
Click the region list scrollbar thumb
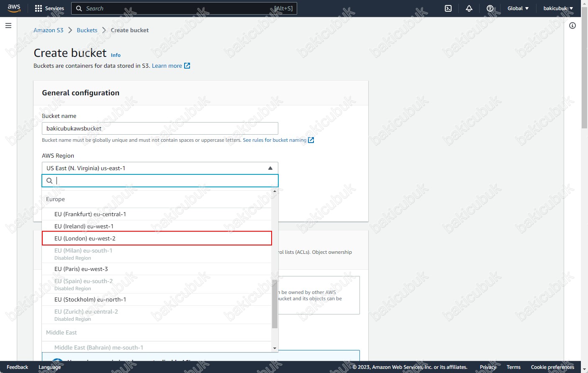(x=275, y=304)
